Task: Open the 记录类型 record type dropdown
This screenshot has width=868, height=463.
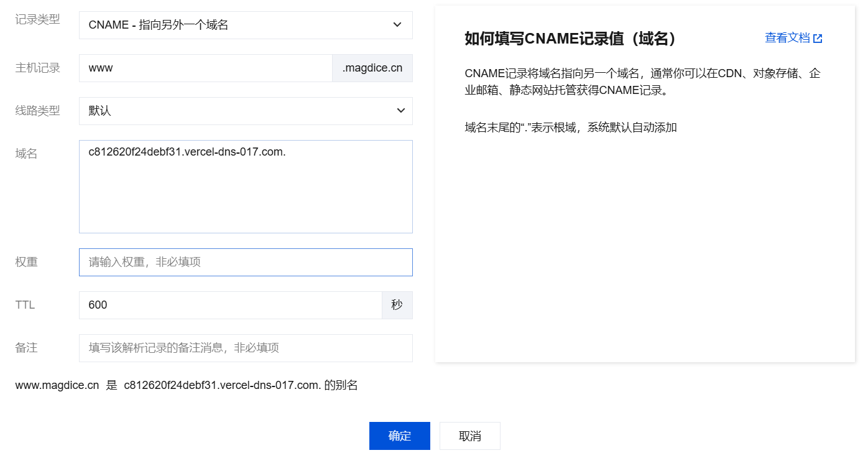Action: click(246, 25)
